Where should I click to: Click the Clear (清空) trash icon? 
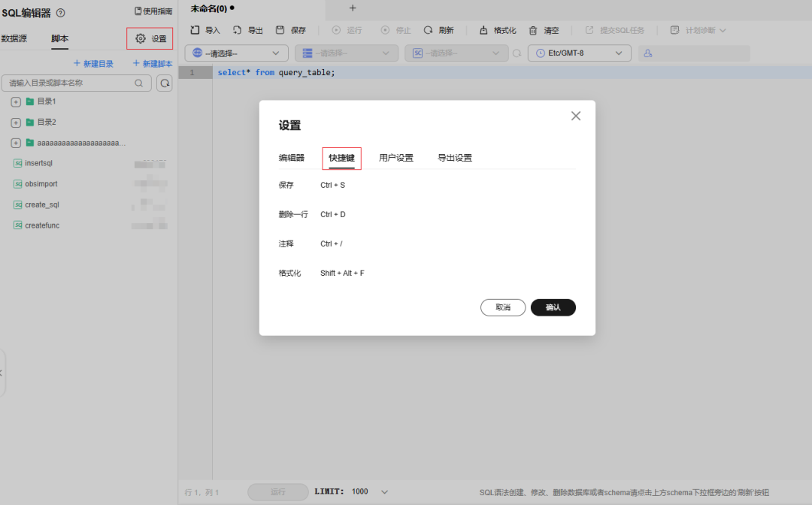pyautogui.click(x=533, y=30)
